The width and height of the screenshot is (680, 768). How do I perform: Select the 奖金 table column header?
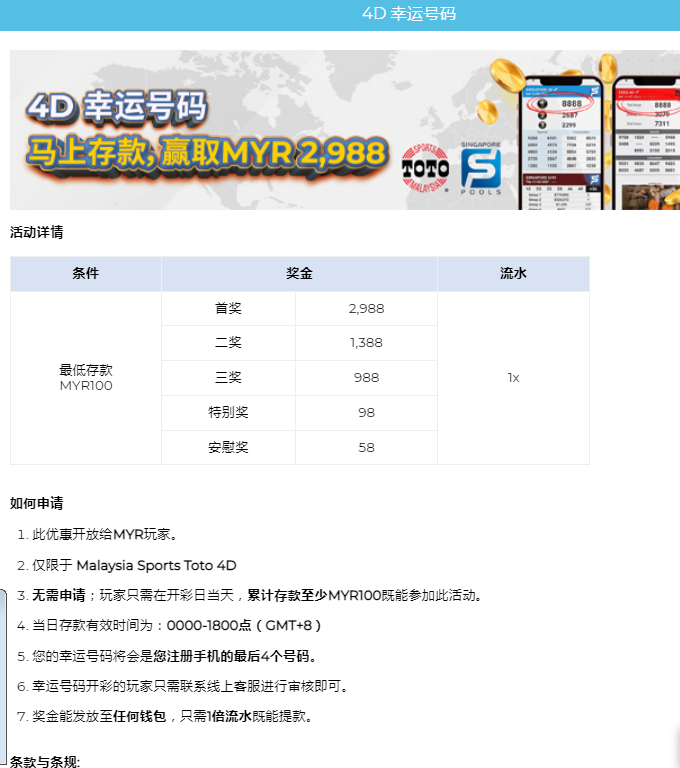[x=299, y=273]
